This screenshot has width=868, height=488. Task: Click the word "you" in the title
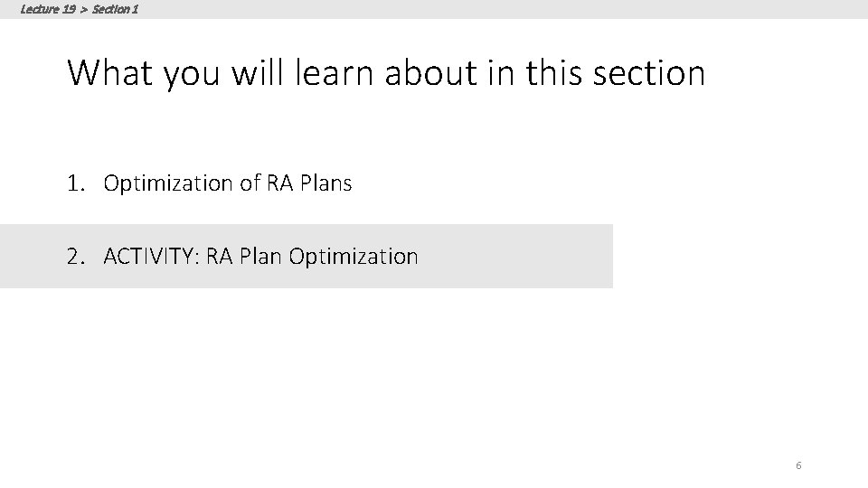[193, 73]
